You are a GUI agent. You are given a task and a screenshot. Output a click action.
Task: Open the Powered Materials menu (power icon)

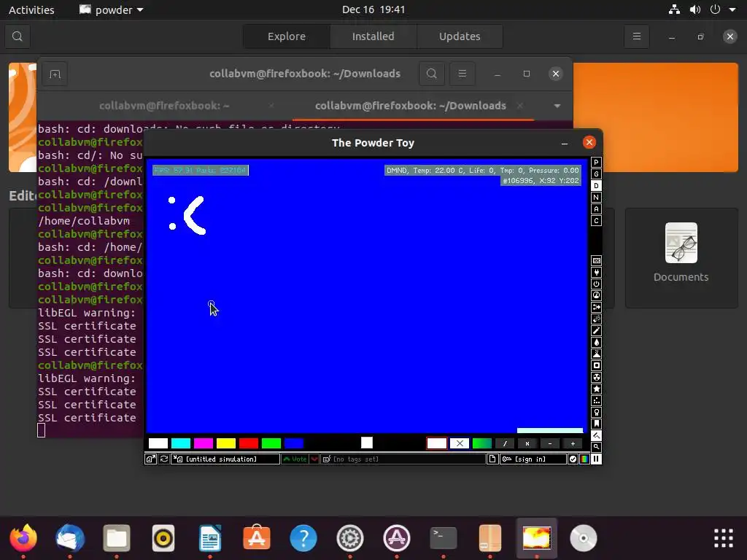tap(596, 284)
